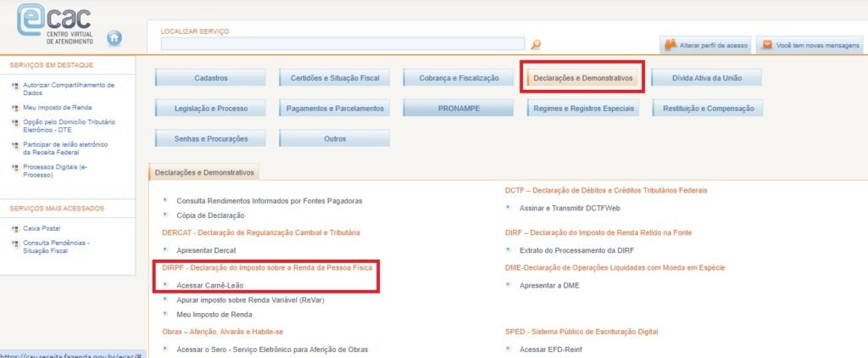
Task: Click icon beside sidebar Meu Imposto de Renda
Action: coord(15,108)
